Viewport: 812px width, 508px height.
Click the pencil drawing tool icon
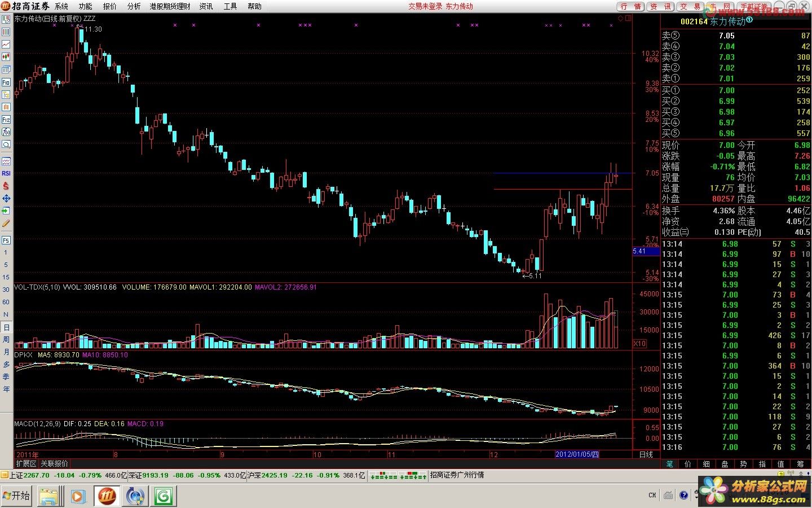6,224
